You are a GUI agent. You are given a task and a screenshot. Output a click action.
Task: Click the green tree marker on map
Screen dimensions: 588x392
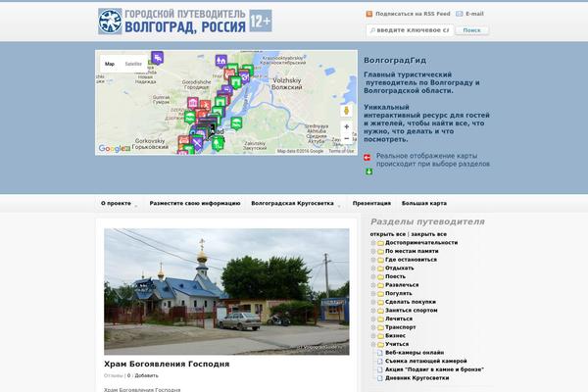[218, 143]
